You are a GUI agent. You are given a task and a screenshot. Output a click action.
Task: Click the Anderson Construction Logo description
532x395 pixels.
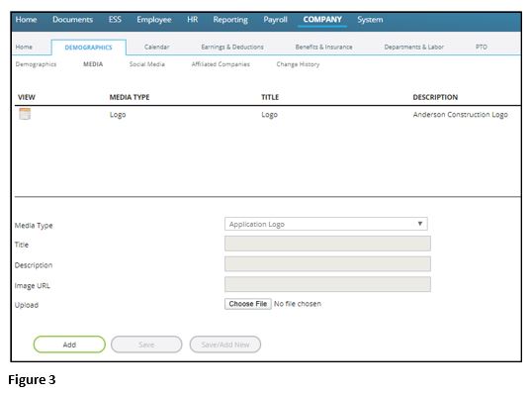click(461, 115)
